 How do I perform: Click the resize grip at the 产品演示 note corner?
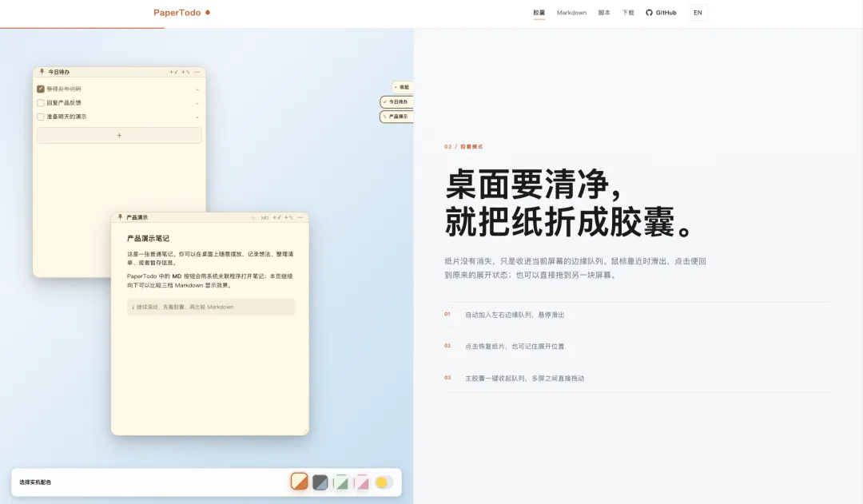point(305,432)
